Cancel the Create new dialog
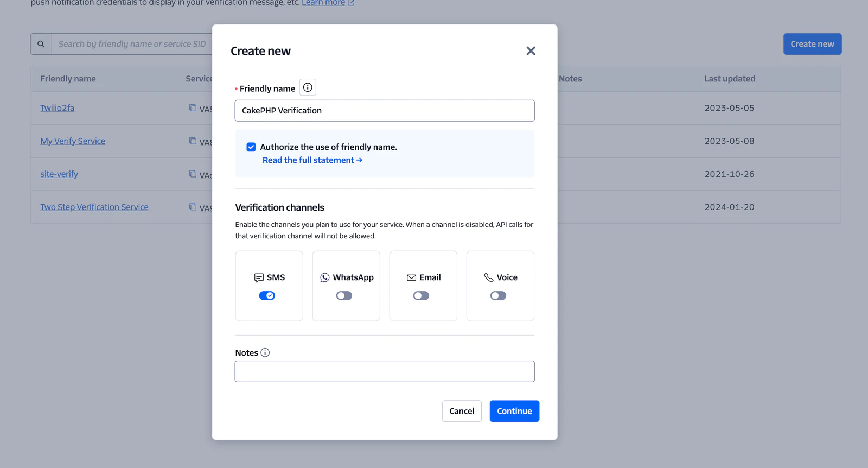This screenshot has height=468, width=868. point(462,412)
